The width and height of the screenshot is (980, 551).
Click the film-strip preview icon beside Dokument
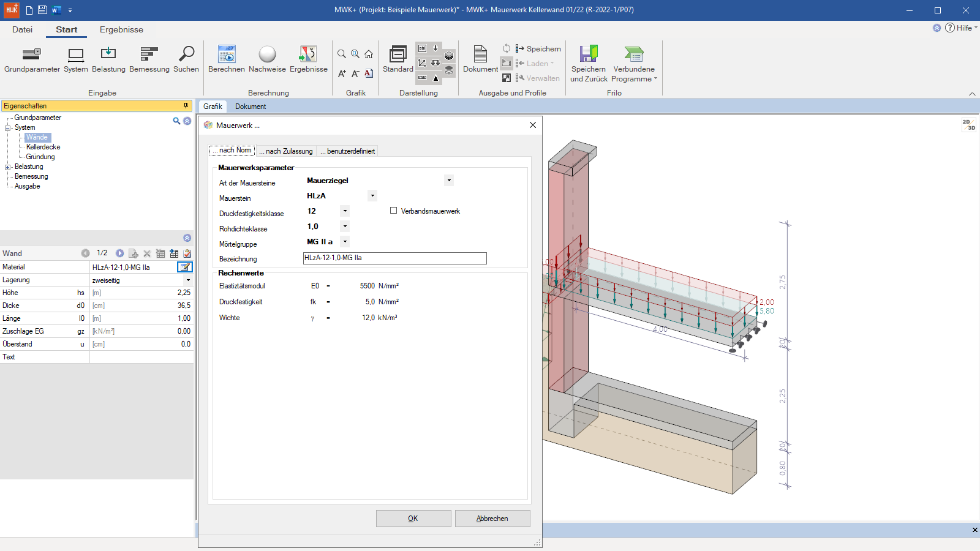tap(507, 63)
